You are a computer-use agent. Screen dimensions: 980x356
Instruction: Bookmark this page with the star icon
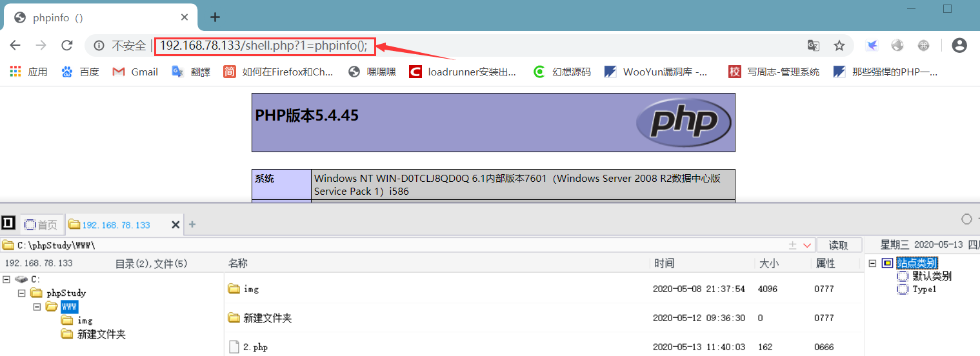point(839,45)
